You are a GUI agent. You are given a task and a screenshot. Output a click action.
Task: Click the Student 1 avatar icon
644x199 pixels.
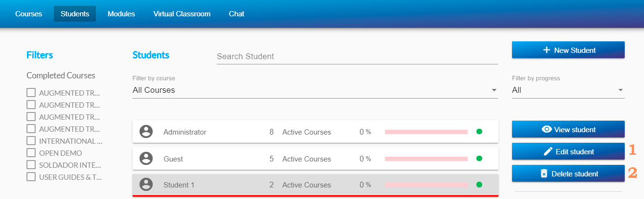point(146,185)
